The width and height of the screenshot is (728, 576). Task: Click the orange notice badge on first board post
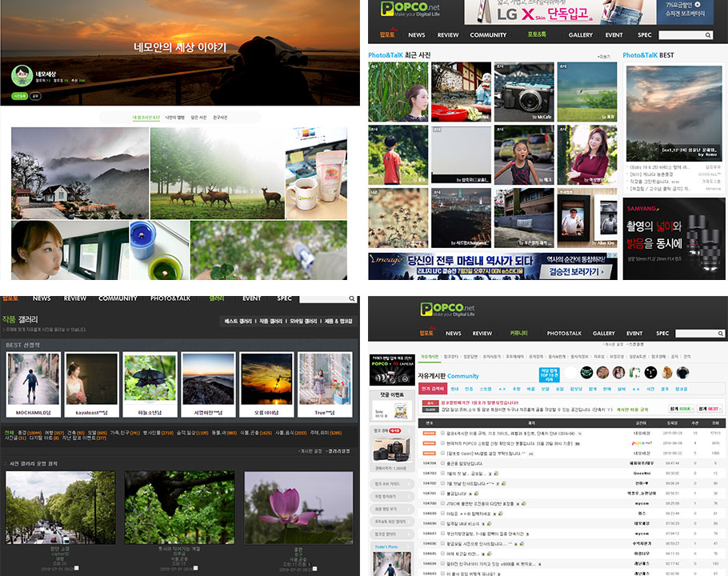point(428,433)
